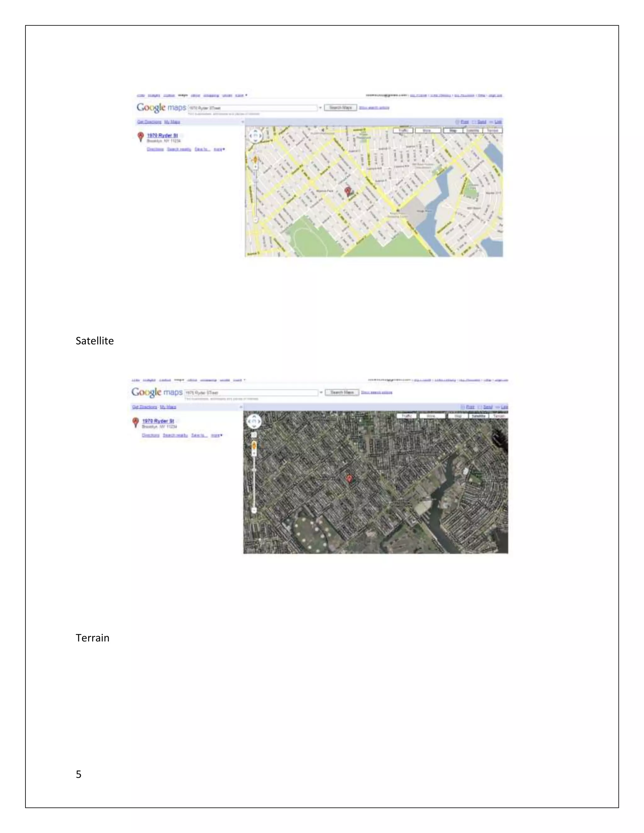This screenshot has height=833, width=644.
Task: Open the More layers button on the street map
Action: coord(428,130)
